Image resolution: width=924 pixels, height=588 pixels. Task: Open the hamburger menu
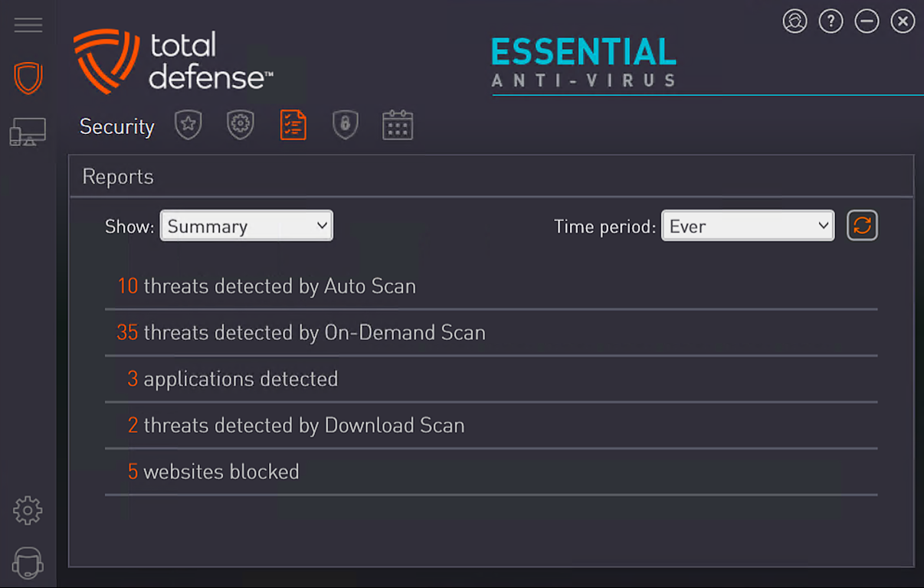[28, 25]
